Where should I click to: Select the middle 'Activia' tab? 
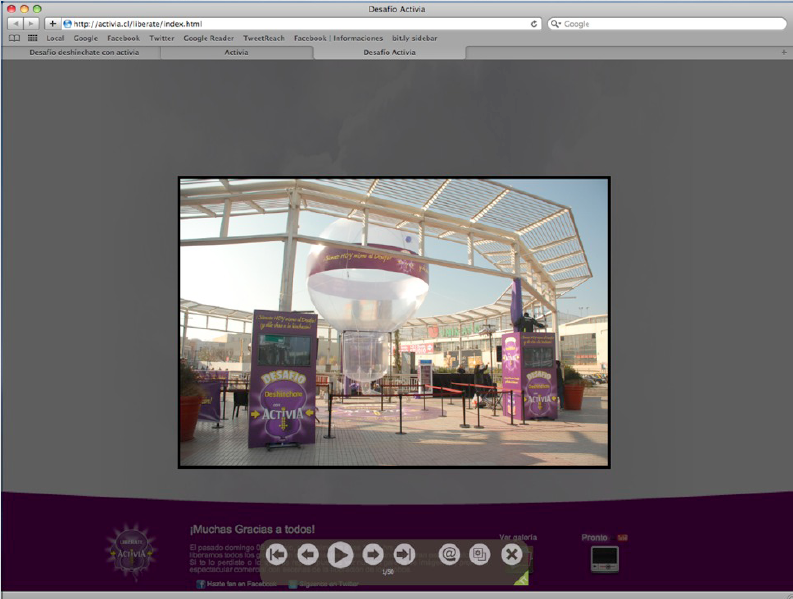(237, 52)
